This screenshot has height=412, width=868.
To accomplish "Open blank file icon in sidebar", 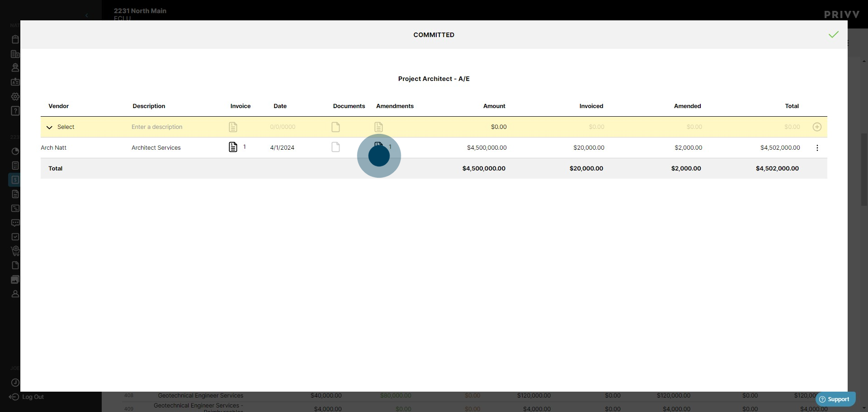I will (x=15, y=265).
